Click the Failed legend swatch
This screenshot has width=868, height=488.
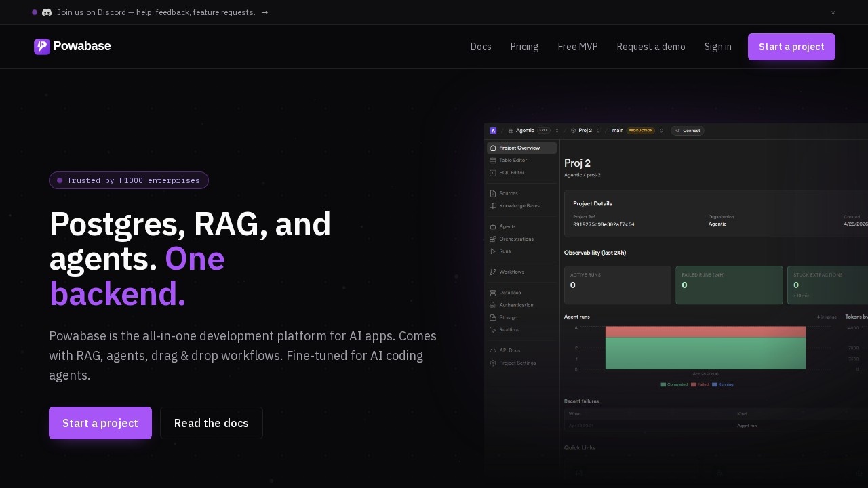coord(694,384)
